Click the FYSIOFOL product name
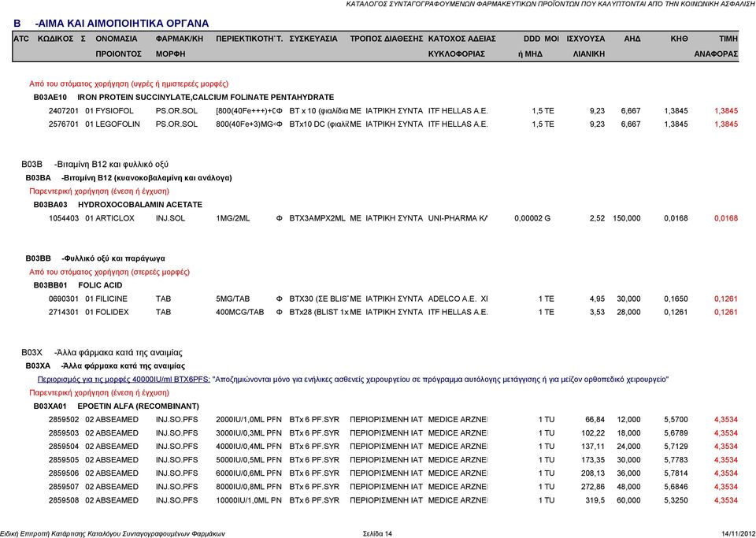The image size is (756, 538). click(114, 111)
